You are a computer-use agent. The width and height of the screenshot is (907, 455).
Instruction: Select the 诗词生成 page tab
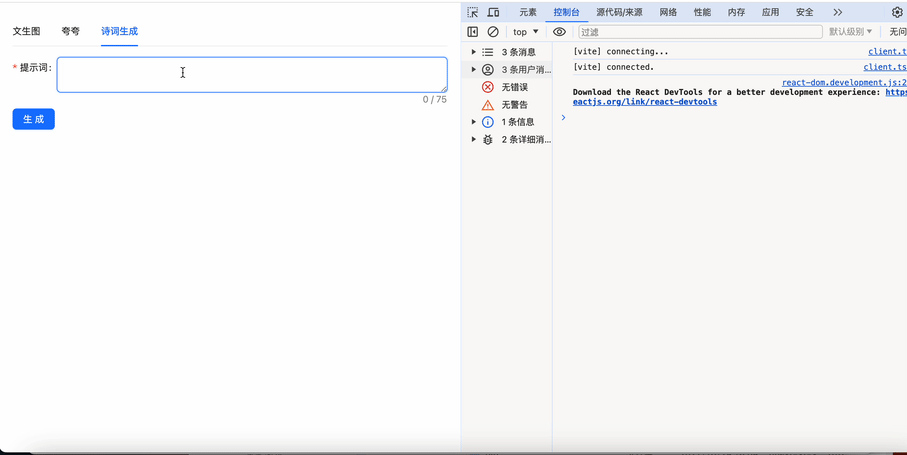[119, 31]
